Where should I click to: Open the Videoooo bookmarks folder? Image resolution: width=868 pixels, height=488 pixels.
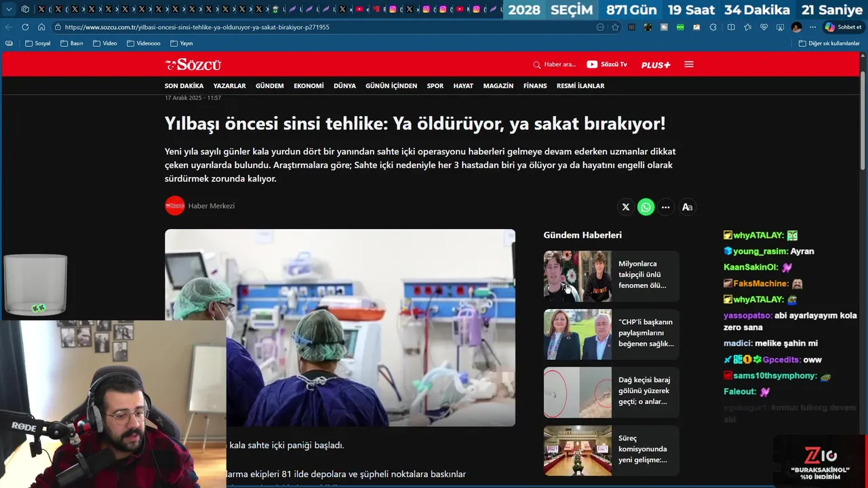click(x=144, y=43)
